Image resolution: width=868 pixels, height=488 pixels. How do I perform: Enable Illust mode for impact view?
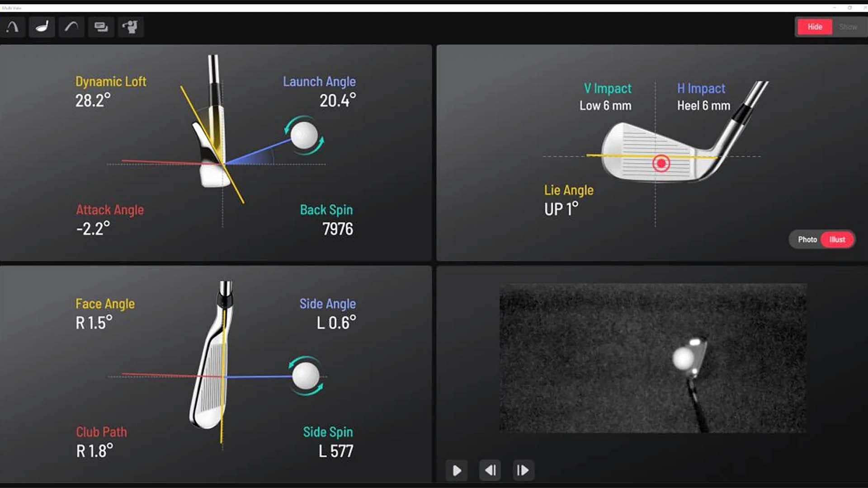837,239
